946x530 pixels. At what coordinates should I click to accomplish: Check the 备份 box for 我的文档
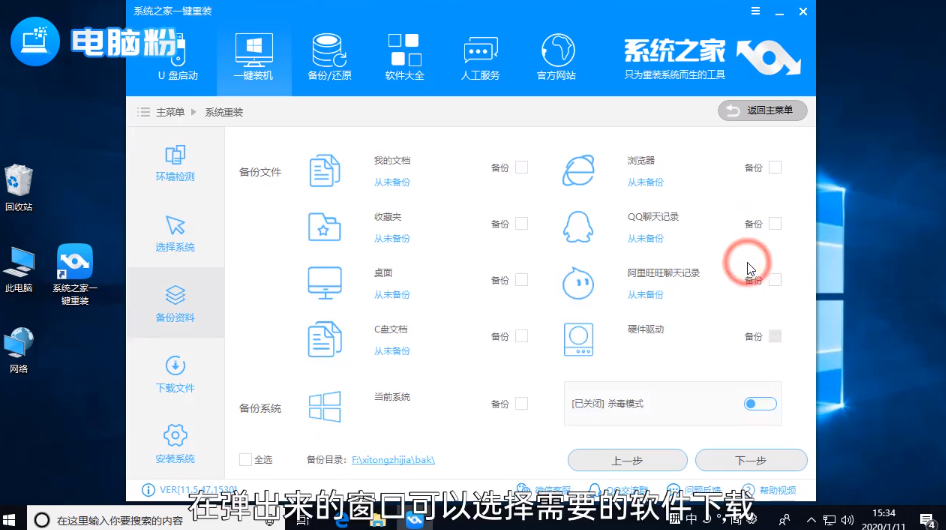point(522,167)
